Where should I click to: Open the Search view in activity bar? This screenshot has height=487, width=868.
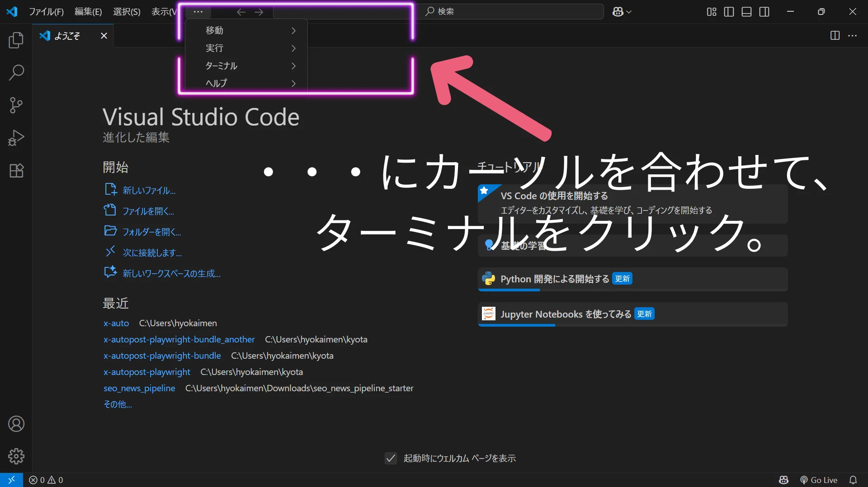[x=16, y=73]
